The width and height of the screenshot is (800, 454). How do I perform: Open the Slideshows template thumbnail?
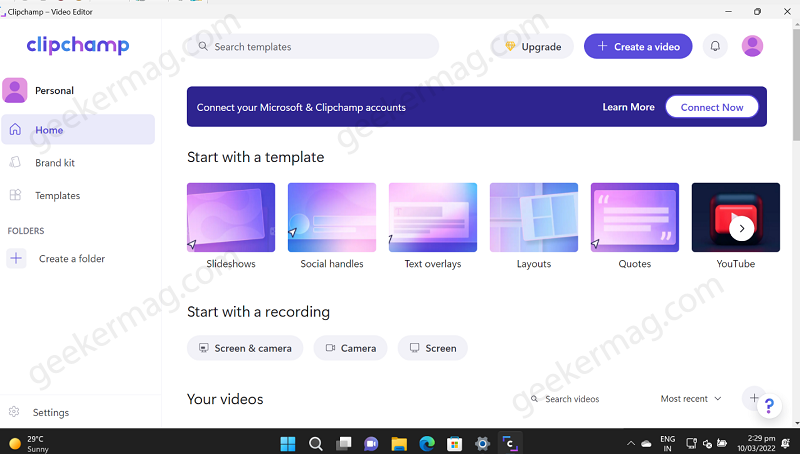pos(231,217)
